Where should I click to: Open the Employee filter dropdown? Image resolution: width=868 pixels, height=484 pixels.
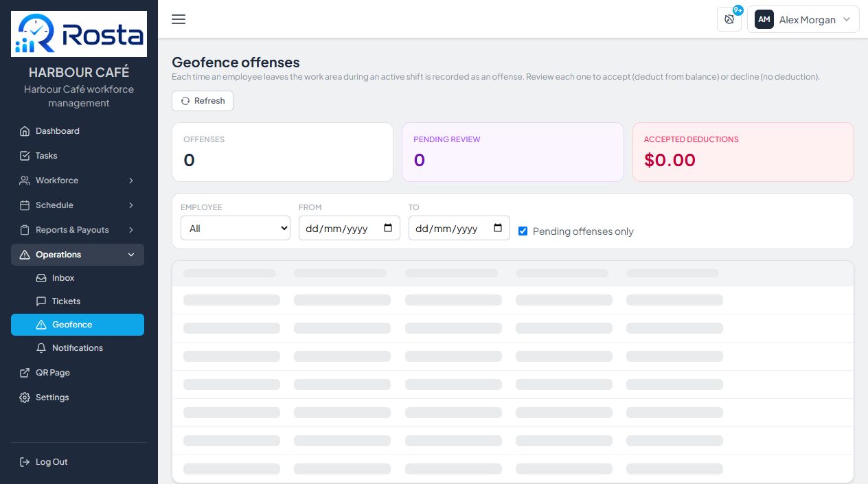[236, 228]
